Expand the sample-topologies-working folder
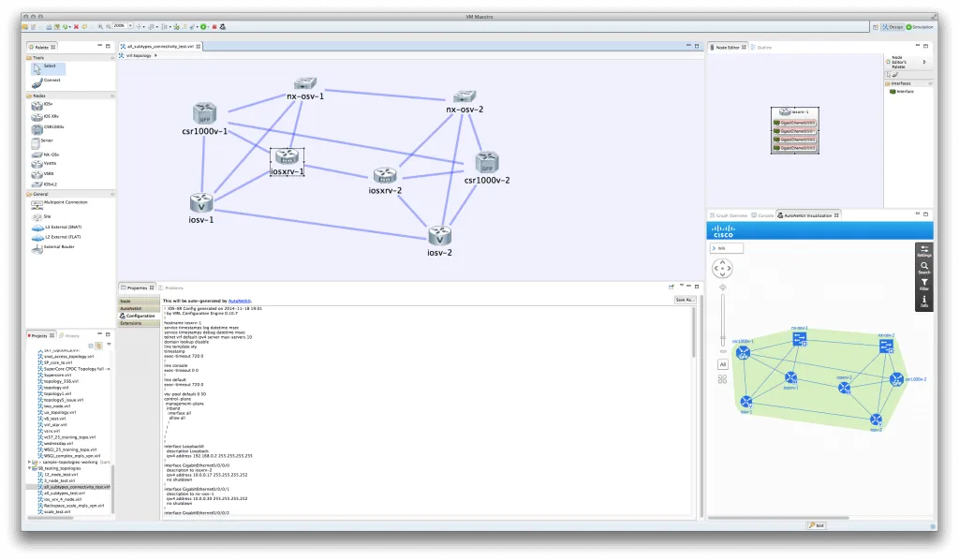Viewport: 959px width, 560px height. (29, 463)
